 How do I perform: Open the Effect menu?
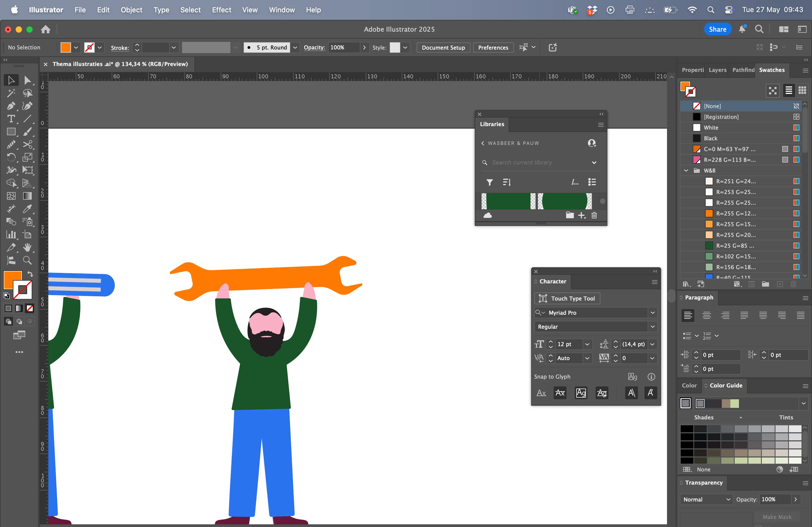(221, 10)
